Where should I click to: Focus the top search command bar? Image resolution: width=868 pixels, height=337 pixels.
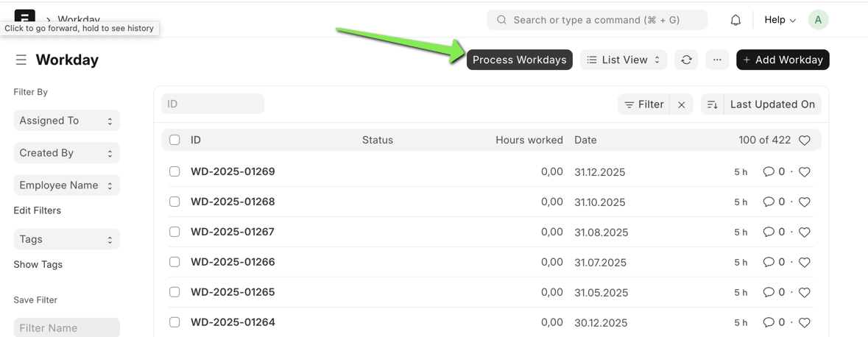[x=597, y=20]
